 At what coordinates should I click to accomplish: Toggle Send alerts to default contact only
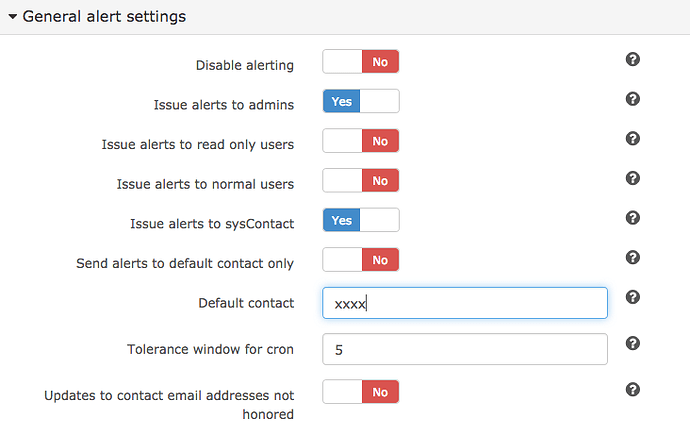coord(361,260)
